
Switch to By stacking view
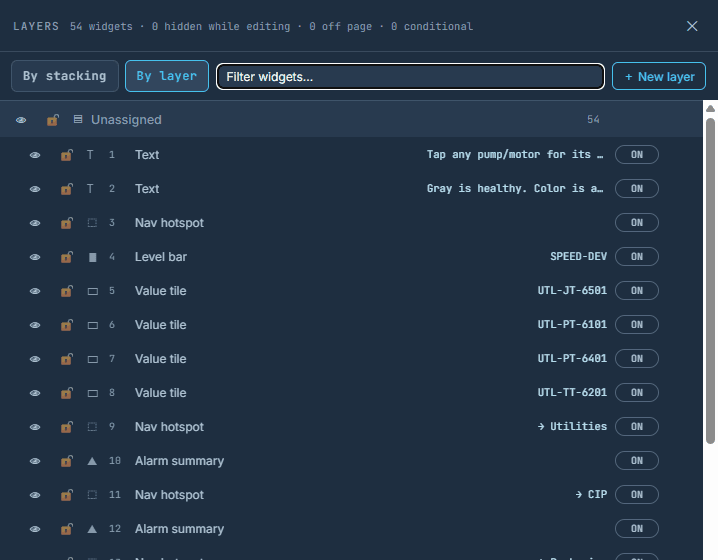(x=65, y=76)
